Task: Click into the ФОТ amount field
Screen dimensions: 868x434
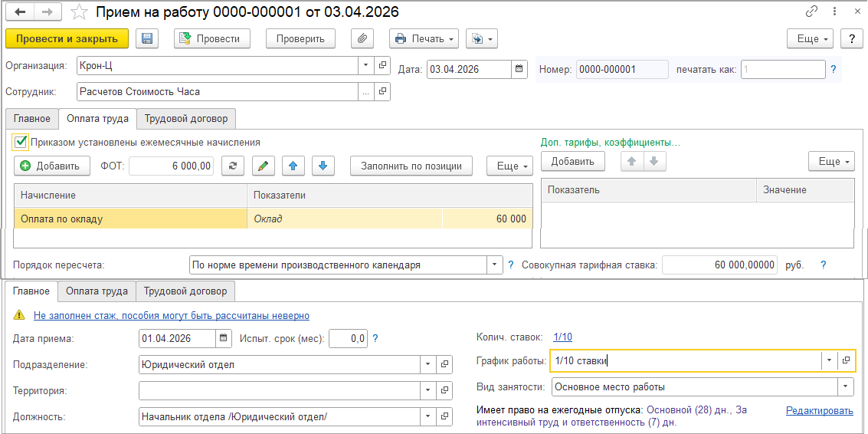Action: tap(171, 166)
